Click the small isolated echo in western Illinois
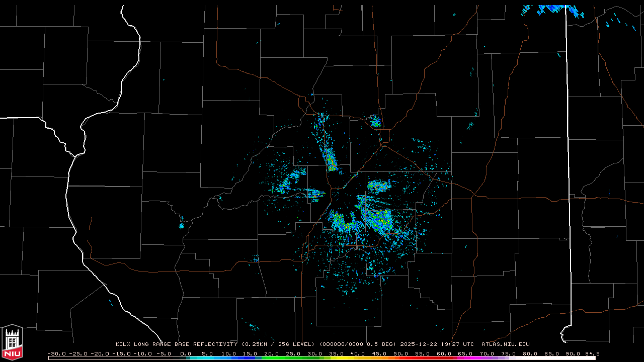 click(182, 224)
